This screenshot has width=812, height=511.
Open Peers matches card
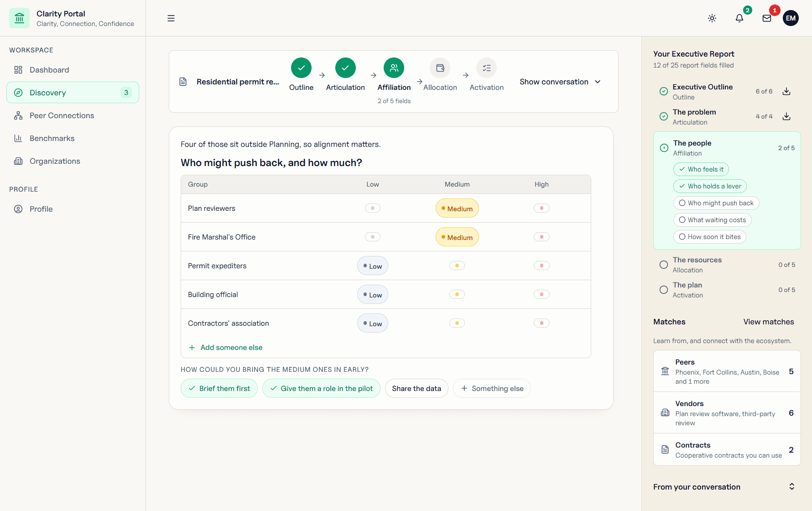(x=727, y=371)
